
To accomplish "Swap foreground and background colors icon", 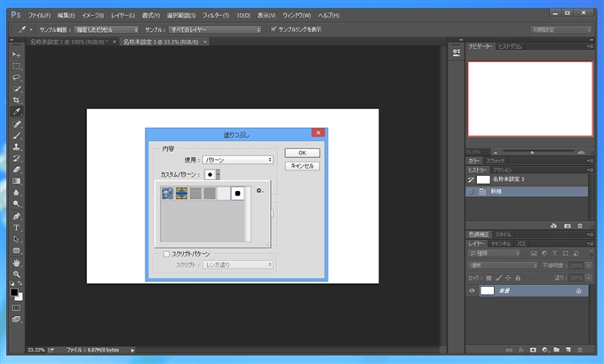I will (x=20, y=283).
